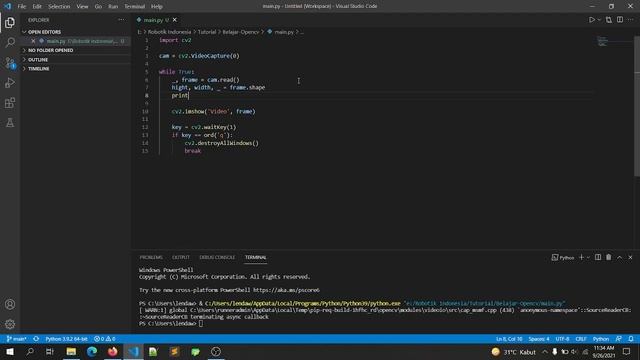Click the feedback icon in status bar
The height and width of the screenshot is (360, 640).
619,339
